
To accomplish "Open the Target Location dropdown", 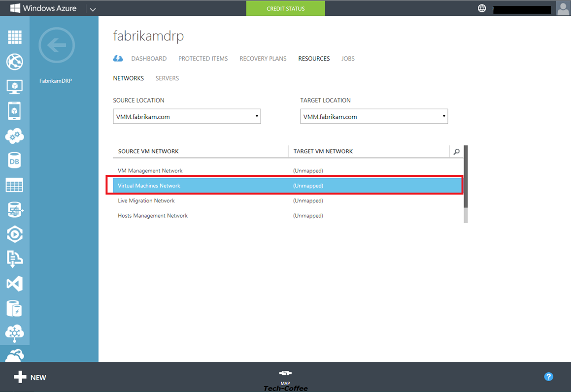I will (x=374, y=117).
